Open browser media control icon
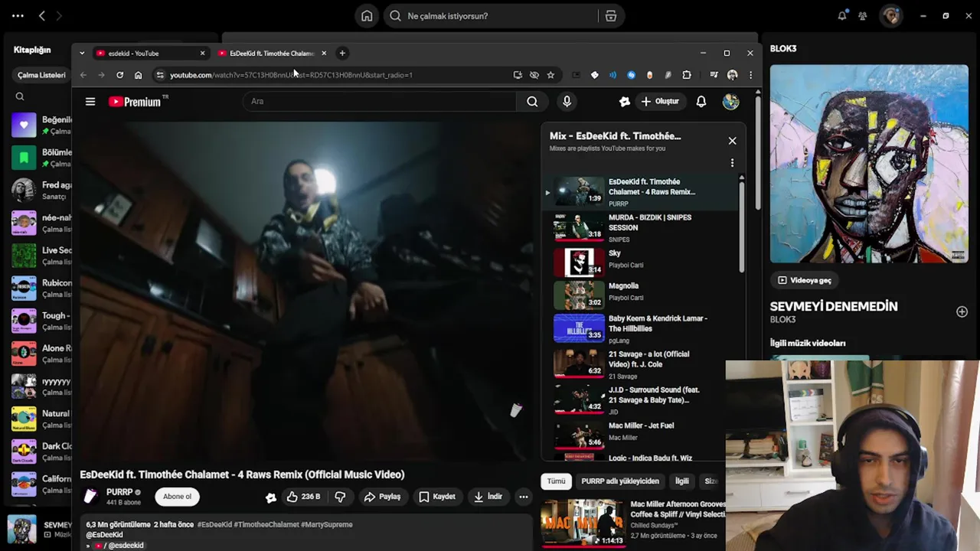This screenshot has height=551, width=980. coord(714,75)
